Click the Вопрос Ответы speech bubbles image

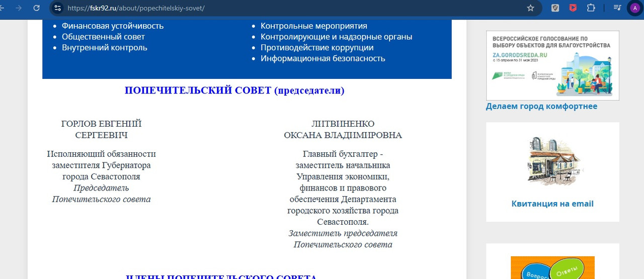point(552,267)
